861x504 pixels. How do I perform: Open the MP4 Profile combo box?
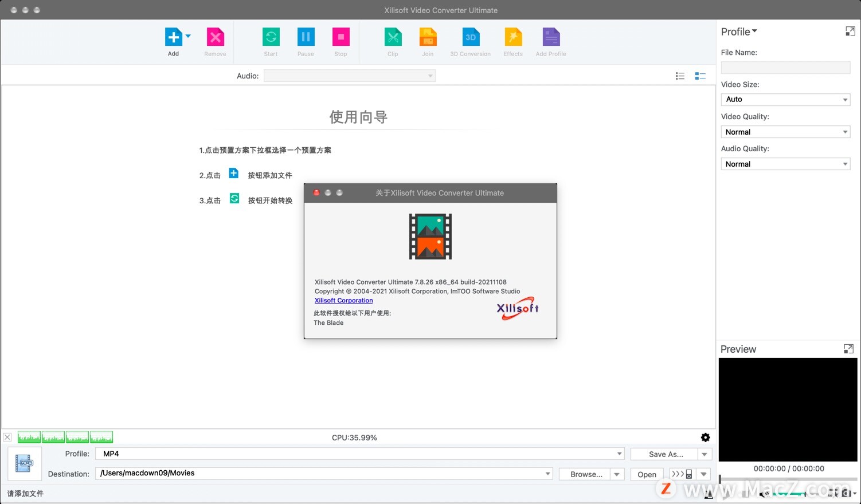pos(360,454)
